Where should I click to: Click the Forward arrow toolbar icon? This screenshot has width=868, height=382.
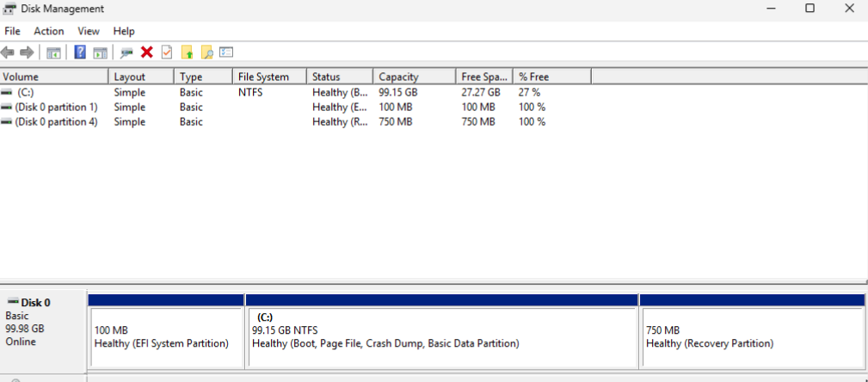click(27, 52)
